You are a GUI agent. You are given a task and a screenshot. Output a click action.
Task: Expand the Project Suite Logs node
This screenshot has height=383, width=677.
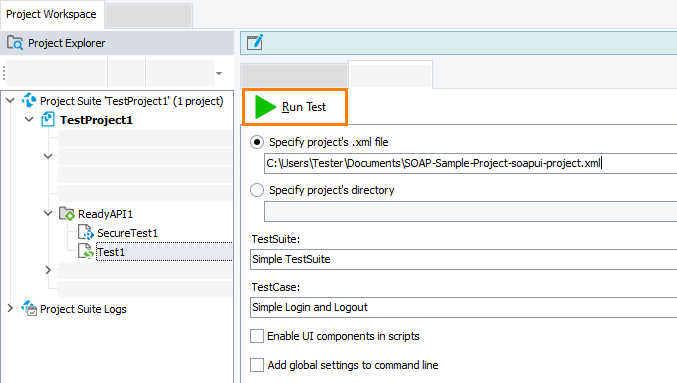tap(10, 308)
